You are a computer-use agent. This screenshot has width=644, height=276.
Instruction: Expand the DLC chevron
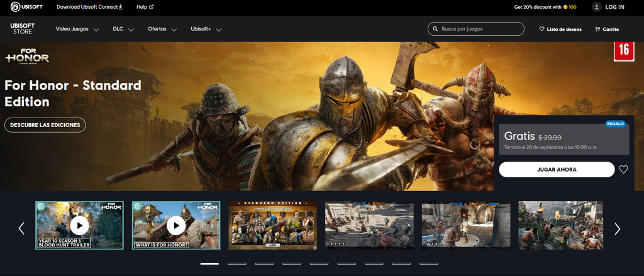click(131, 30)
